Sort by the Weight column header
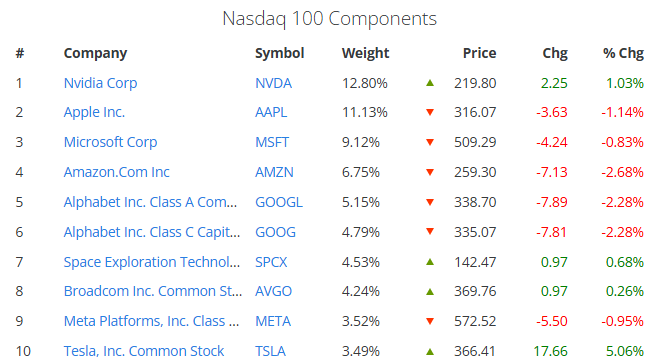The height and width of the screenshot is (360, 657). pyautogui.click(x=365, y=53)
